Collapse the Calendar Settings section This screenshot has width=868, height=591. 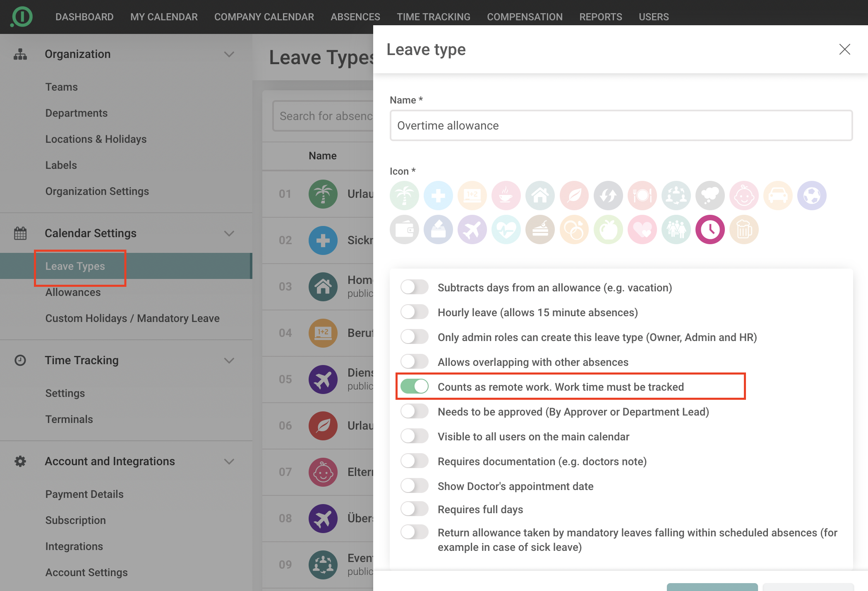(229, 233)
